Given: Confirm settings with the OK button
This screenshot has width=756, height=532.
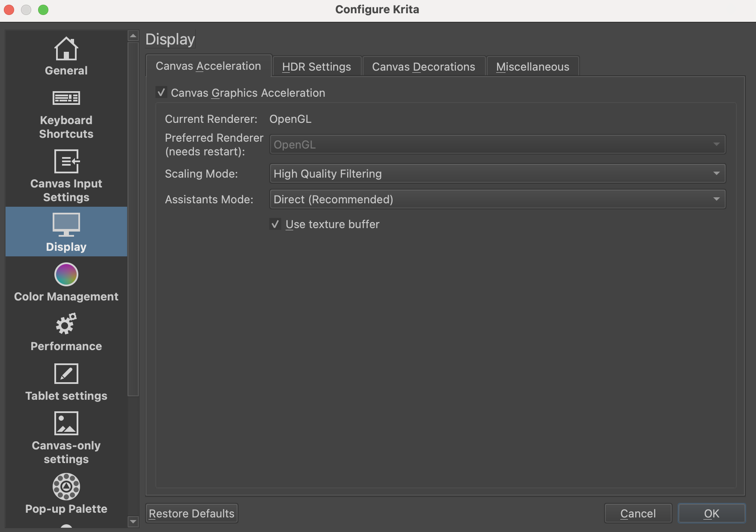Looking at the screenshot, I should coord(712,513).
